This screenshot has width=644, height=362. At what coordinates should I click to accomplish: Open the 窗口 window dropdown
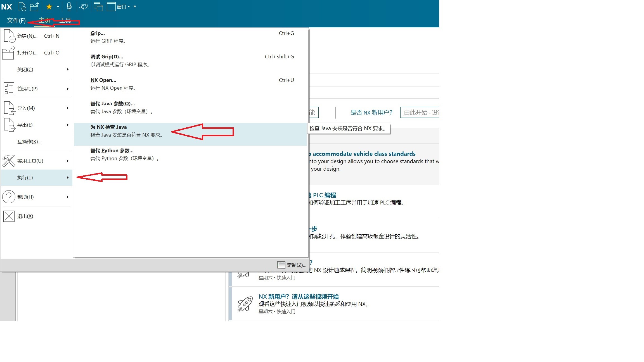click(119, 6)
